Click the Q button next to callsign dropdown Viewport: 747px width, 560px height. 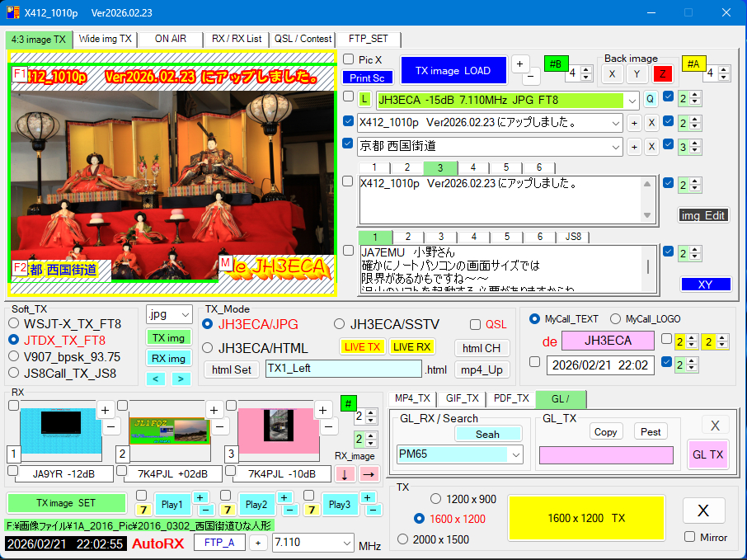[x=651, y=100]
